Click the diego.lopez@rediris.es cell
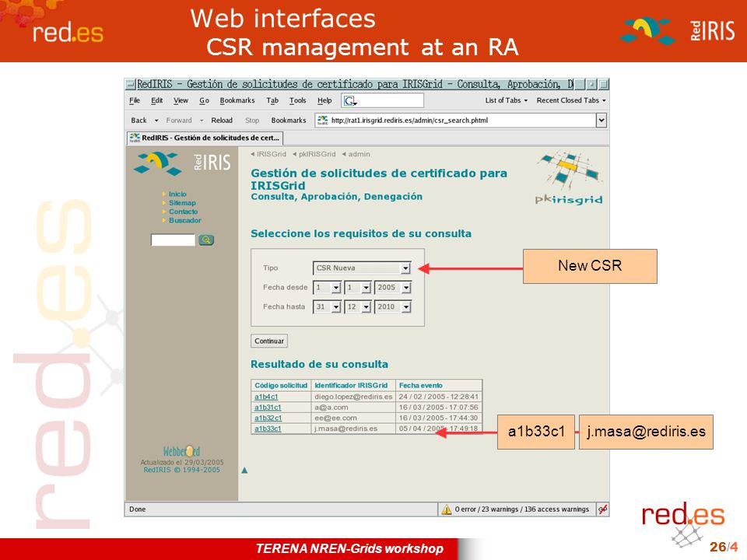The image size is (747, 560). [x=353, y=397]
